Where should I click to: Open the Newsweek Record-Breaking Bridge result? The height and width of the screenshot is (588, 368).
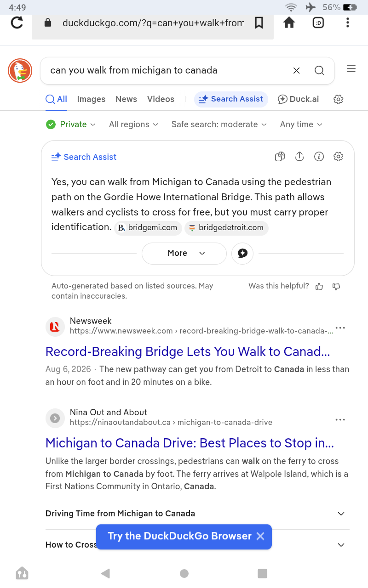[x=188, y=352]
